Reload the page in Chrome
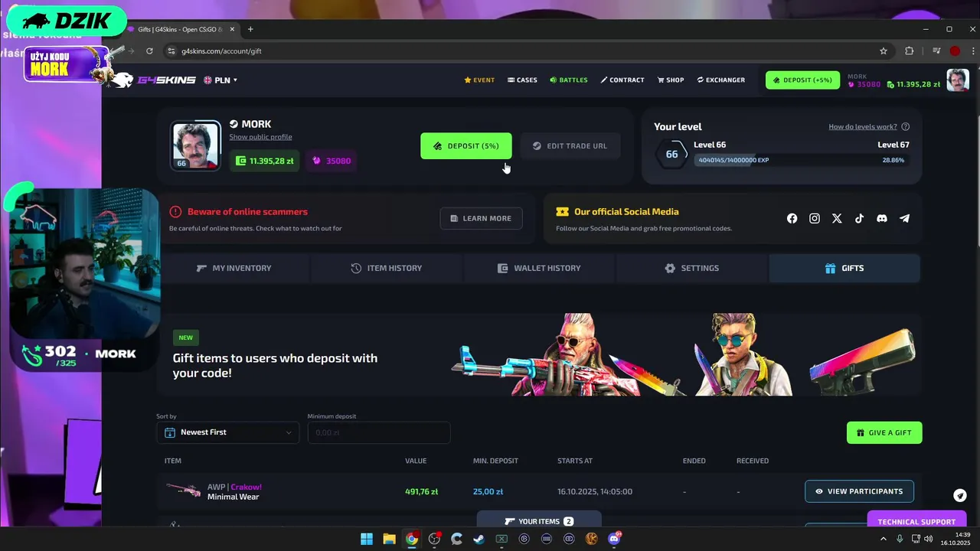The height and width of the screenshot is (551, 980). [149, 51]
